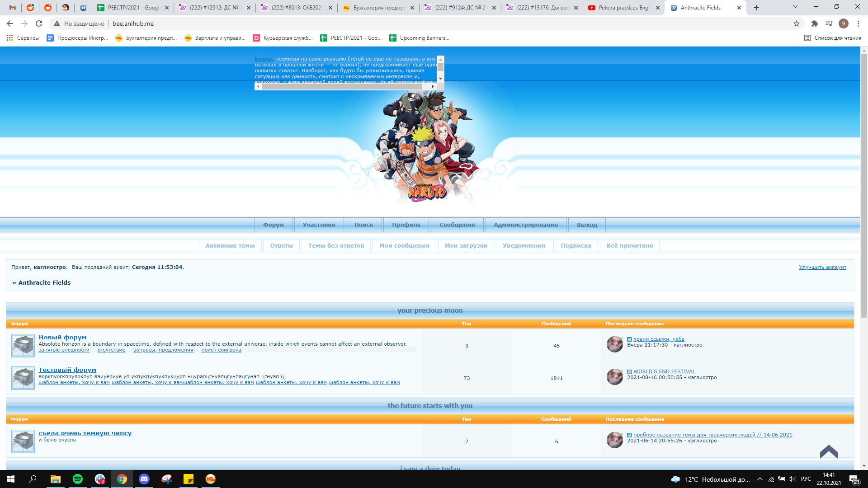
Task: Click the media control icon in the toolbar
Action: [x=829, y=23]
